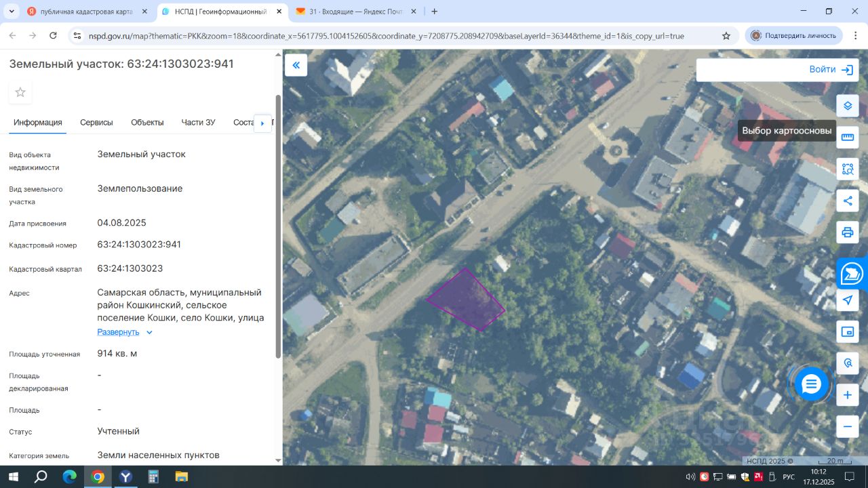This screenshot has width=868, height=488.
Task: Focus the browser address bar URL
Action: click(x=387, y=36)
